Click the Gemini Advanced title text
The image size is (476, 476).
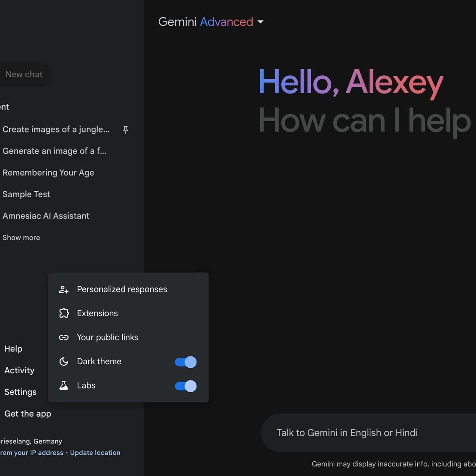206,22
